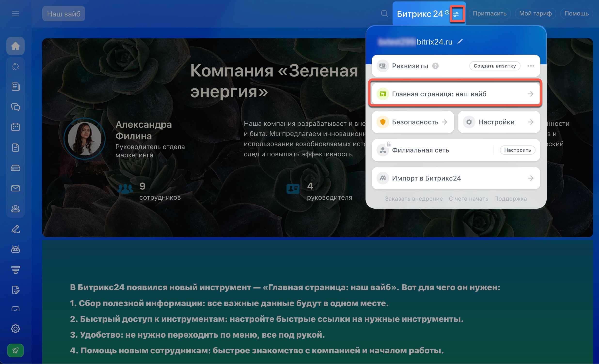The width and height of the screenshot is (599, 364).
Task: Click the lock badge on Филиальная сеть
Action: (388, 144)
